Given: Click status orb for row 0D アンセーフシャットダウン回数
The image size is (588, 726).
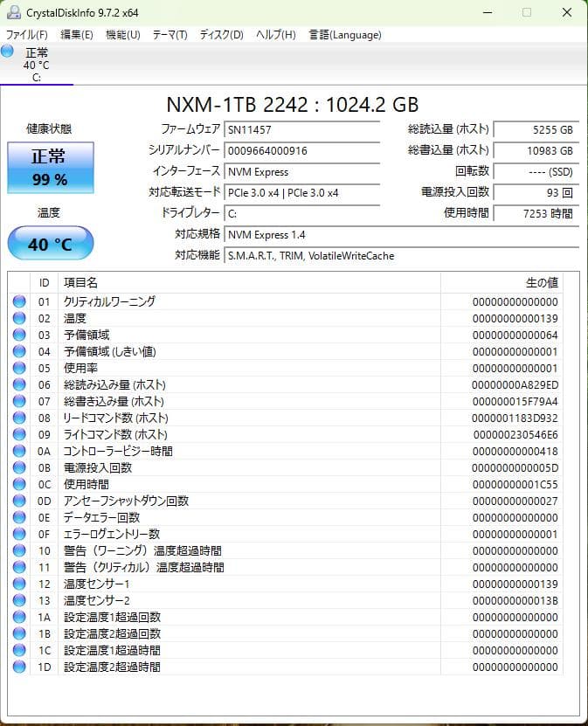Looking at the screenshot, I should coord(19,501).
